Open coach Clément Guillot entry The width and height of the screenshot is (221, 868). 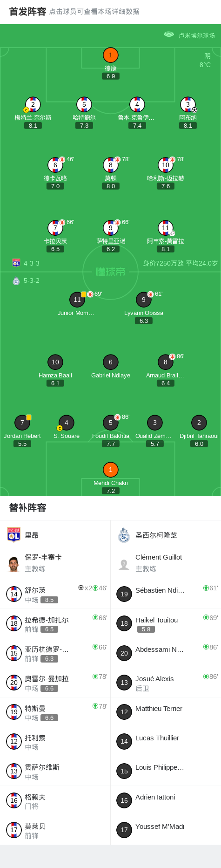166,563
